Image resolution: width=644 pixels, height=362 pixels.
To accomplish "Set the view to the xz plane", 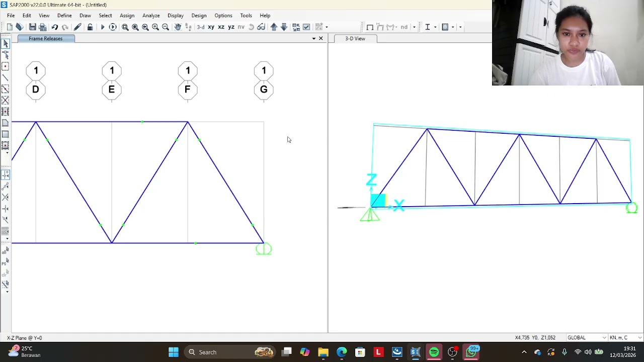I will click(221, 27).
